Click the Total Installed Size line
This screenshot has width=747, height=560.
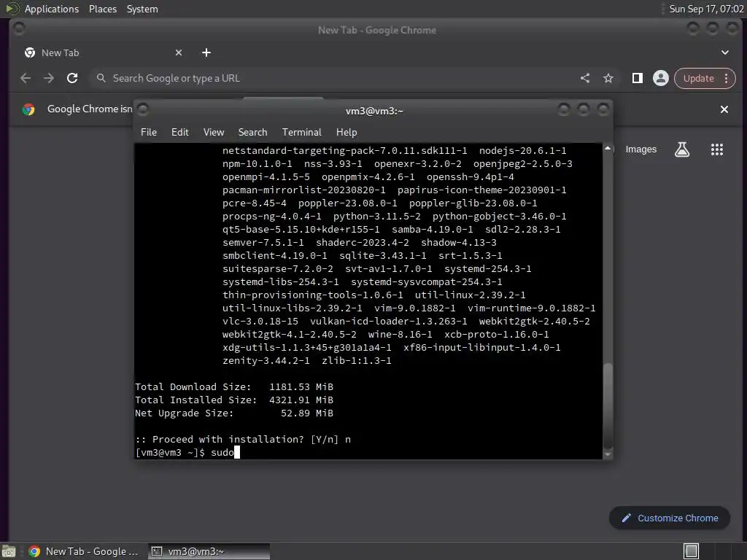tap(234, 400)
